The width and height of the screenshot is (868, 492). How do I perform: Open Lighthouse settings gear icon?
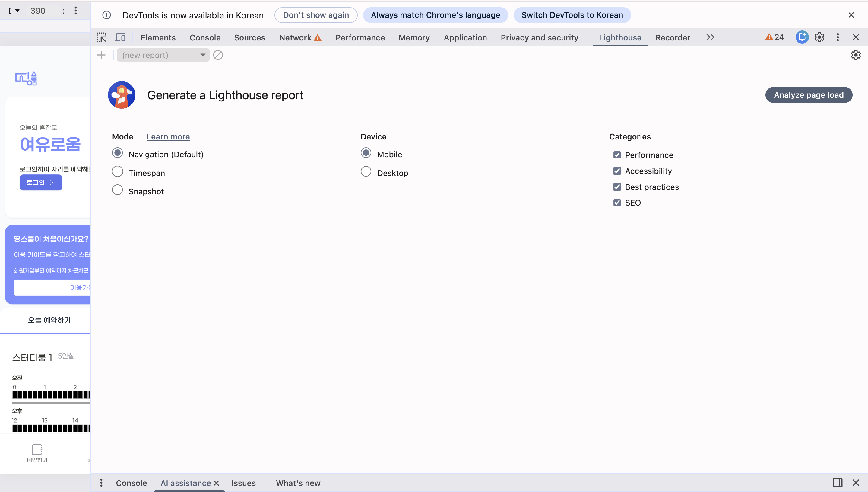[856, 55]
